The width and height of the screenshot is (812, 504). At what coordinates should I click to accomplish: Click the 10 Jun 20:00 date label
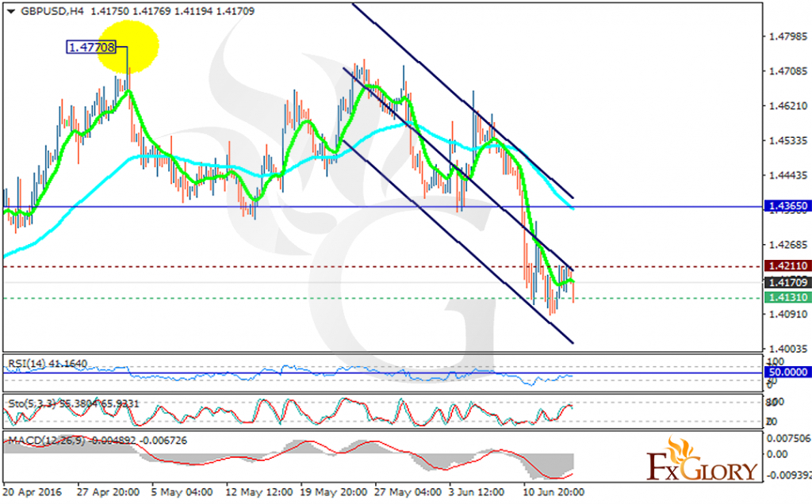point(553,491)
